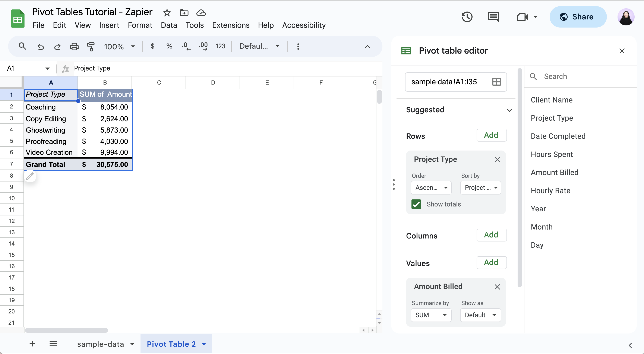This screenshot has width=644, height=354.
Task: Check the percentage format icon toggle
Action: 169,46
